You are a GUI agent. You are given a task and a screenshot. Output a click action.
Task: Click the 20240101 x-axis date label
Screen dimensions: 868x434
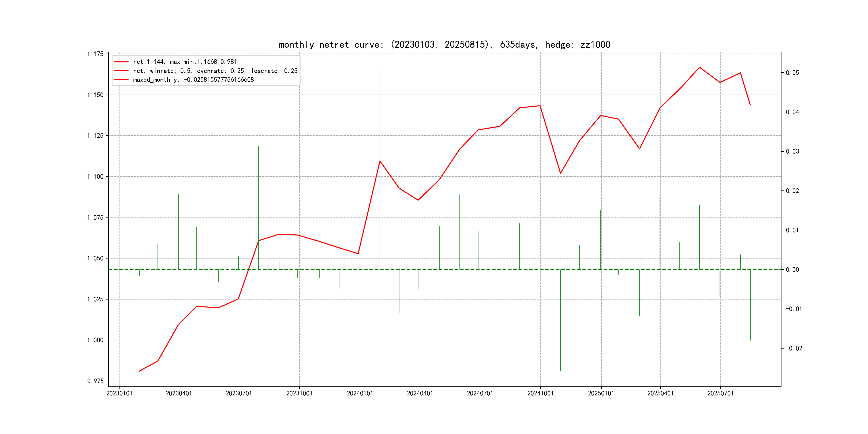[x=360, y=394]
